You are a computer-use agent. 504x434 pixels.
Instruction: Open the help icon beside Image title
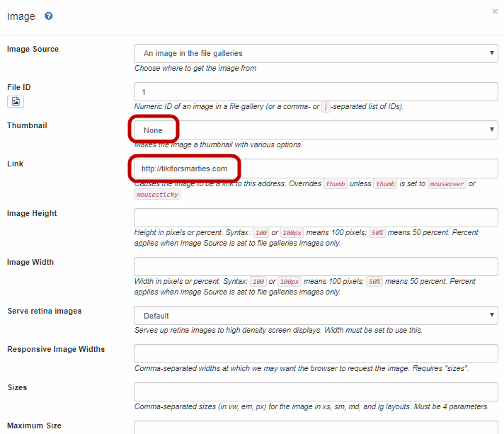(49, 16)
